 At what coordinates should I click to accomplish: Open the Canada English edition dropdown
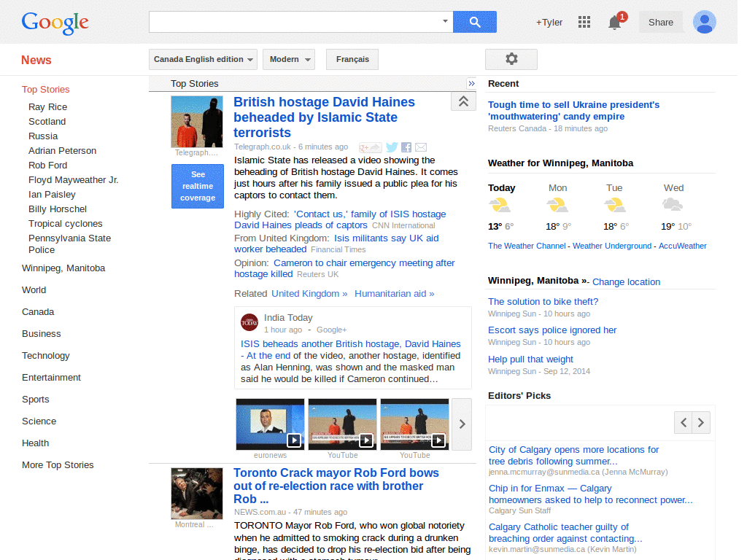point(203,60)
